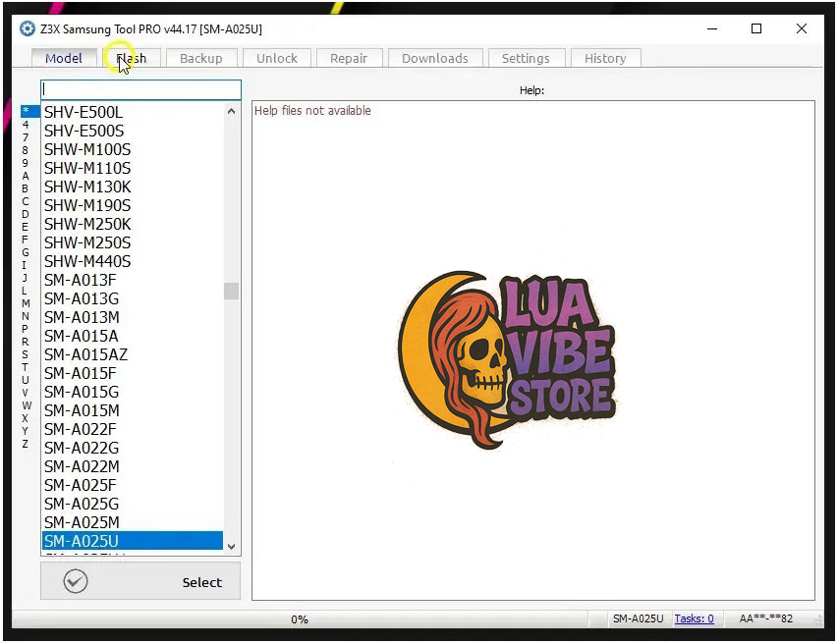Choose SHW-M250K from the model list
Image resolution: width=838 pixels, height=644 pixels.
click(86, 224)
